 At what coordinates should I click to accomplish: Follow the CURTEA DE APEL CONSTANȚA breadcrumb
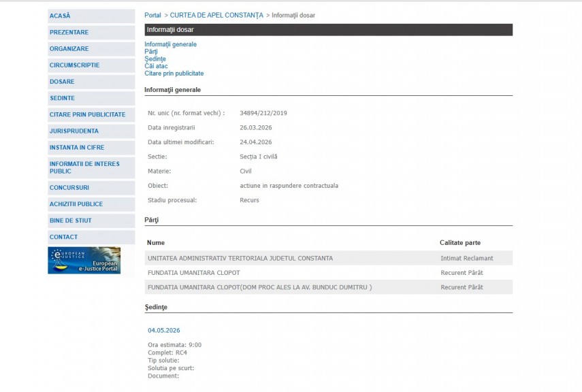(x=216, y=15)
